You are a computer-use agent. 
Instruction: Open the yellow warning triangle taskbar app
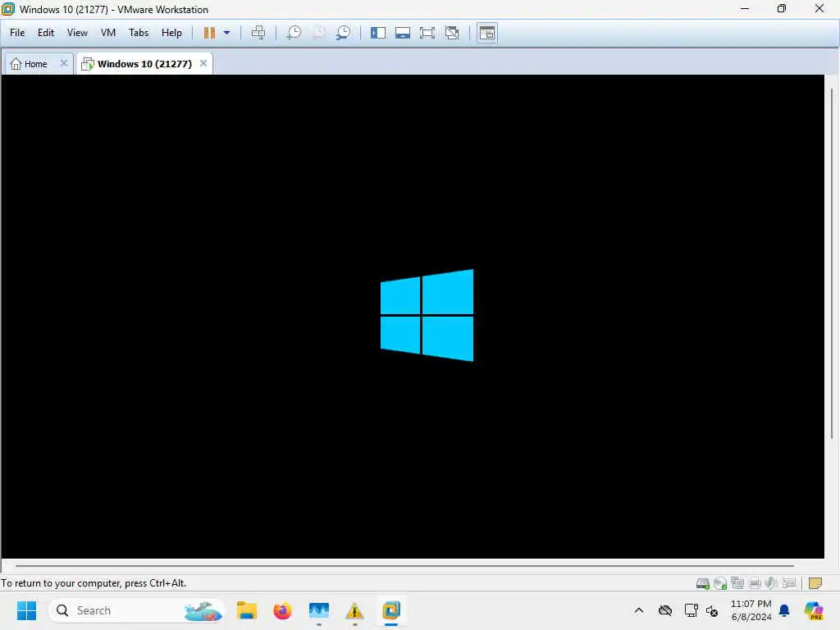[x=354, y=610]
